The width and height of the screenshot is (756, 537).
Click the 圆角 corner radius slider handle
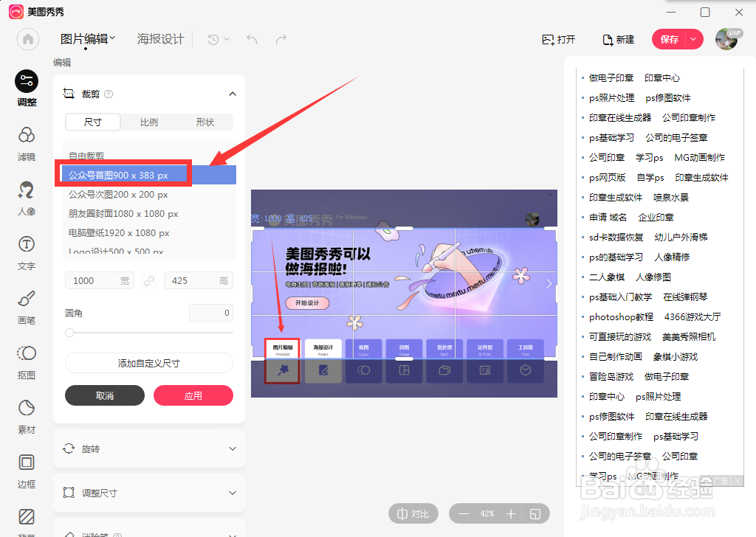(69, 333)
